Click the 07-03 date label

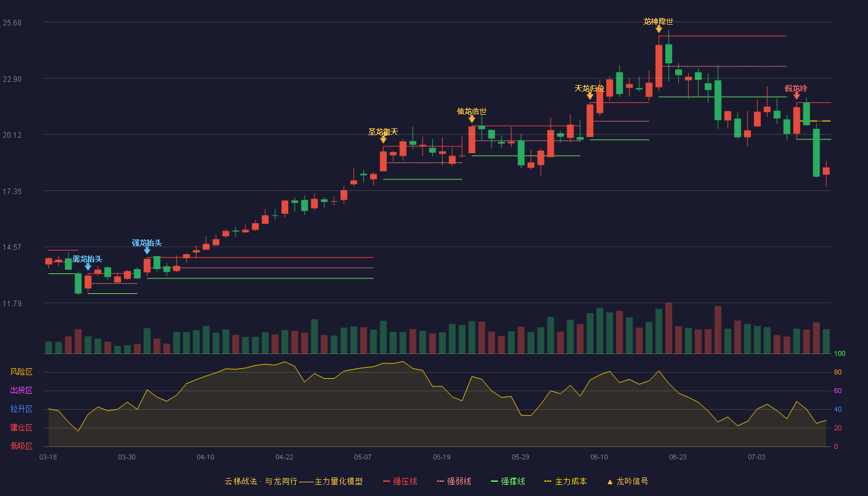tap(756, 457)
